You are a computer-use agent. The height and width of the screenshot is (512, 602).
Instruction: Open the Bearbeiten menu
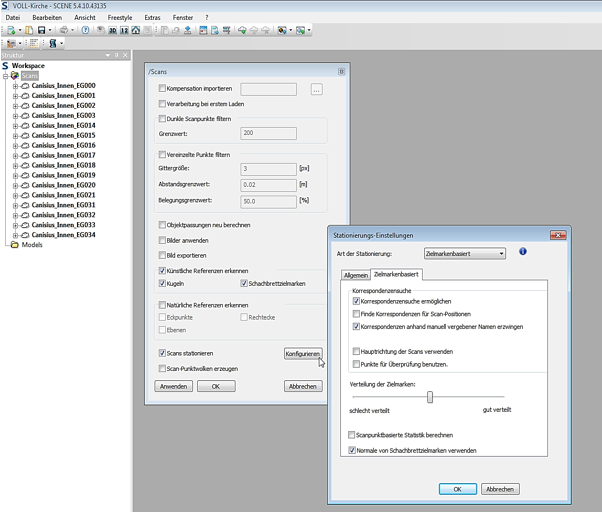pos(47,18)
